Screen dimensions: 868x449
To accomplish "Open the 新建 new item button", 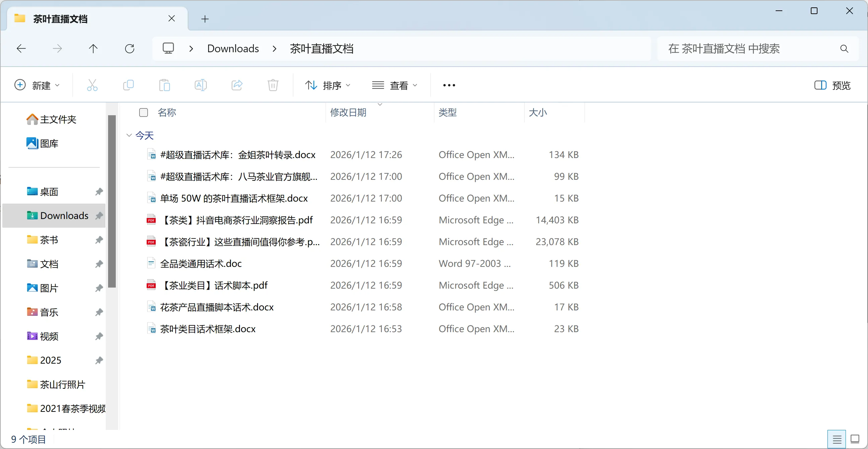I will point(37,85).
